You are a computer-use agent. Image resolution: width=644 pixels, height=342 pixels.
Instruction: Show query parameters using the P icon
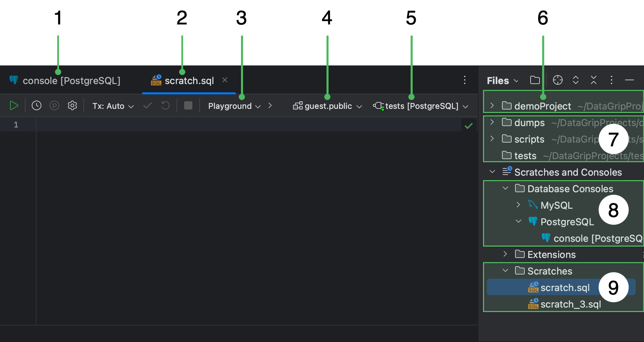pyautogui.click(x=54, y=105)
